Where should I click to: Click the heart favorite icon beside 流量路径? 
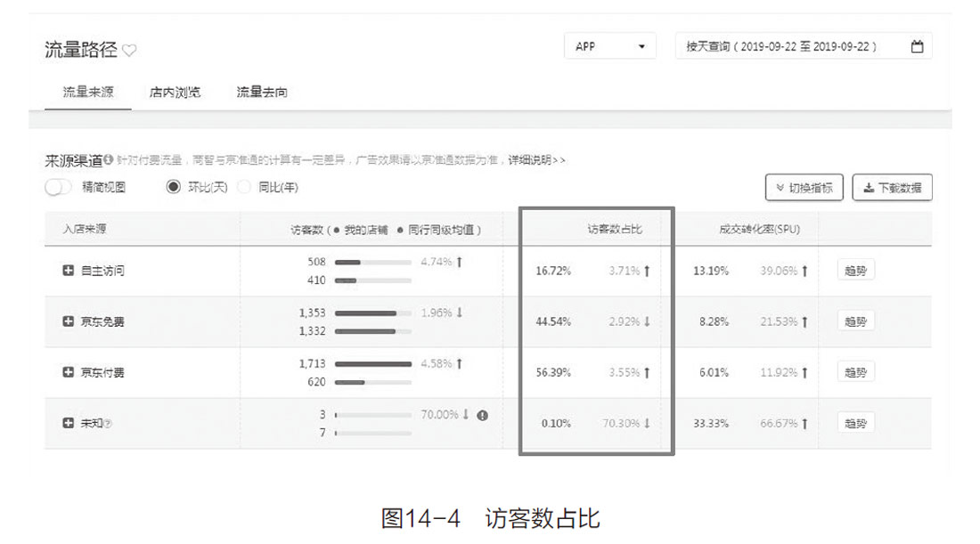(x=129, y=51)
